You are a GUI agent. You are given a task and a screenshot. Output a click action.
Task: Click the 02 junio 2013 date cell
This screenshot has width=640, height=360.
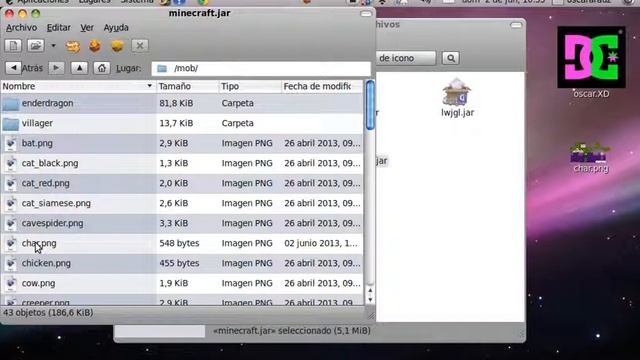(321, 243)
